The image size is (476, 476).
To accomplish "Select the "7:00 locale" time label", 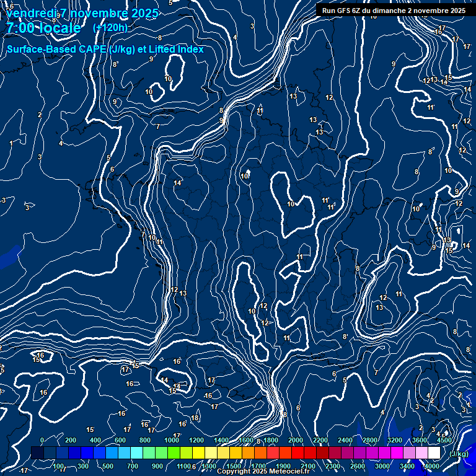I will pyautogui.click(x=43, y=28).
